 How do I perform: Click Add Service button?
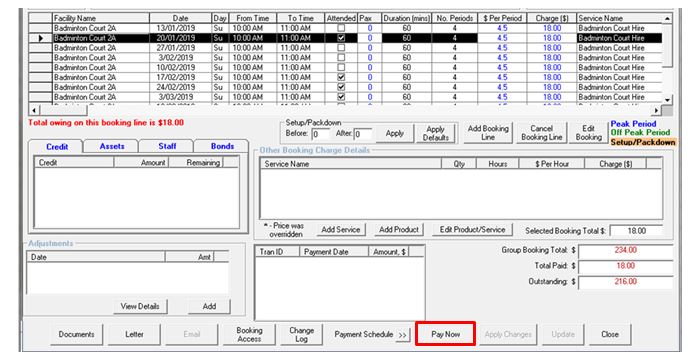340,229
